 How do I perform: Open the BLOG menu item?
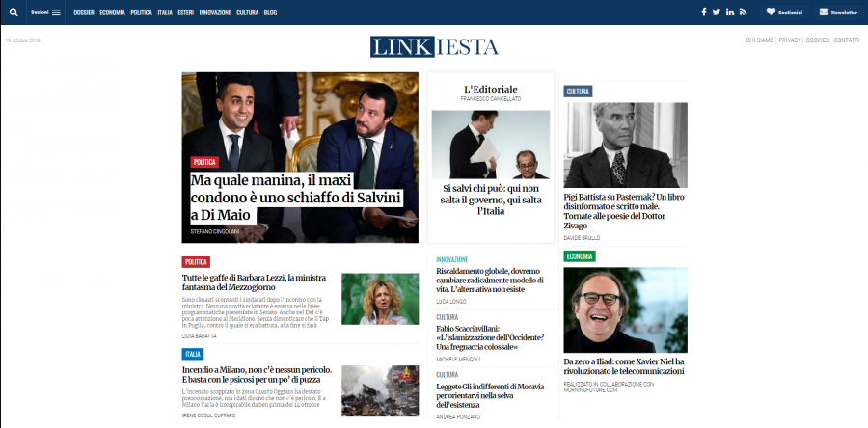(270, 13)
